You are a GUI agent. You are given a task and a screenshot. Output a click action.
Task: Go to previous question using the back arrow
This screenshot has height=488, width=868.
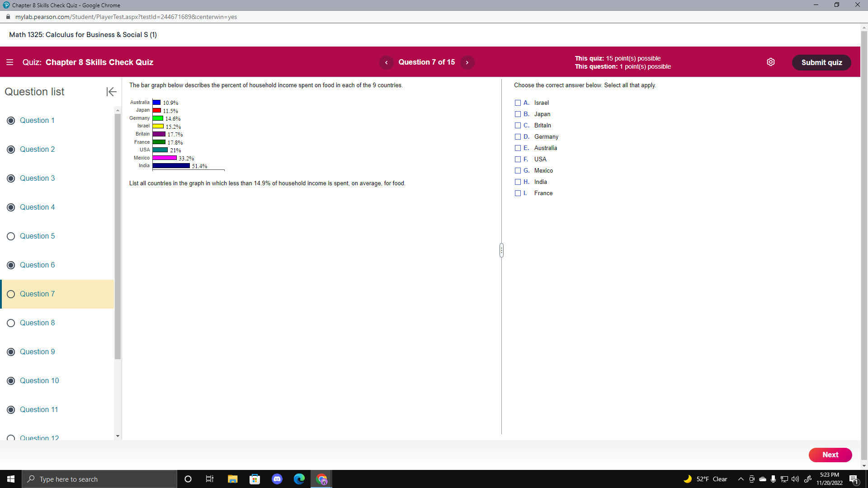[x=387, y=62]
